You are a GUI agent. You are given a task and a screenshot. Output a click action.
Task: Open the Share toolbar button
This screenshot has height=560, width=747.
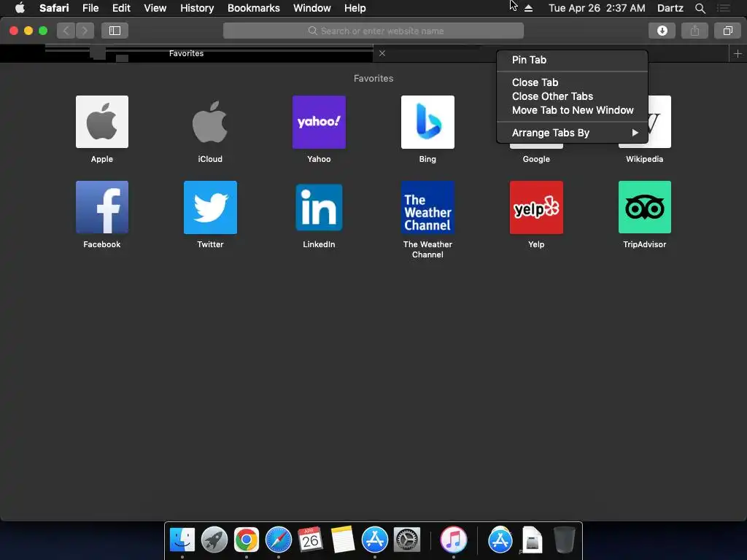[694, 31]
